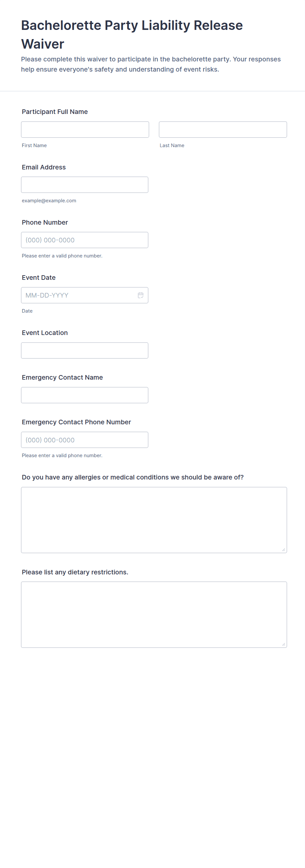Click the "Event Location" label text
The image size is (305, 868).
click(45, 333)
